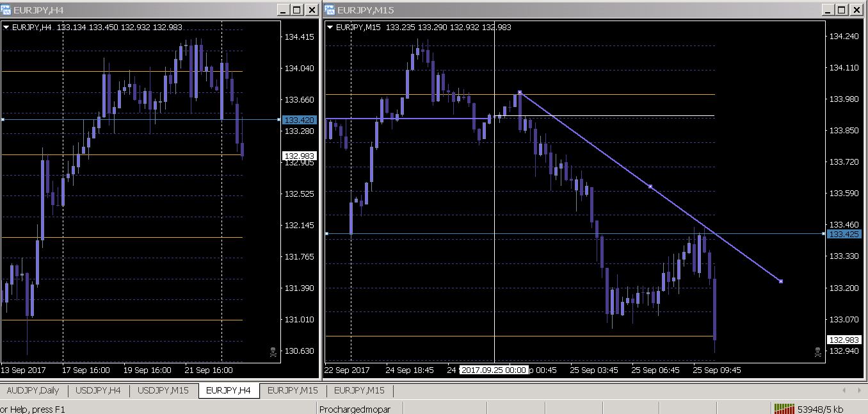Image resolution: width=868 pixels, height=414 pixels.
Task: Open the last EURJPY,M15 tab in the row
Action: pyautogui.click(x=359, y=390)
